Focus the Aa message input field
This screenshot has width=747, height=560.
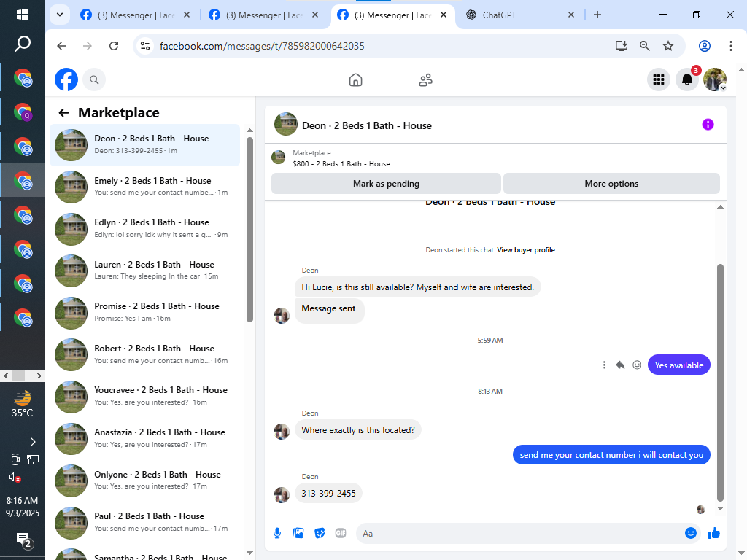tap(520, 533)
